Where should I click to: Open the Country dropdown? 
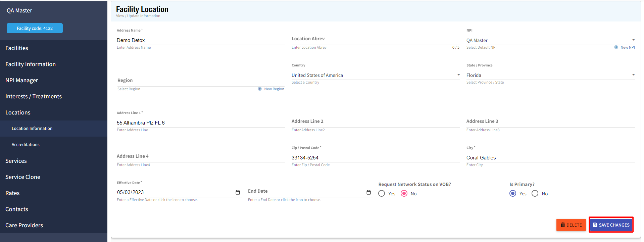pyautogui.click(x=458, y=75)
